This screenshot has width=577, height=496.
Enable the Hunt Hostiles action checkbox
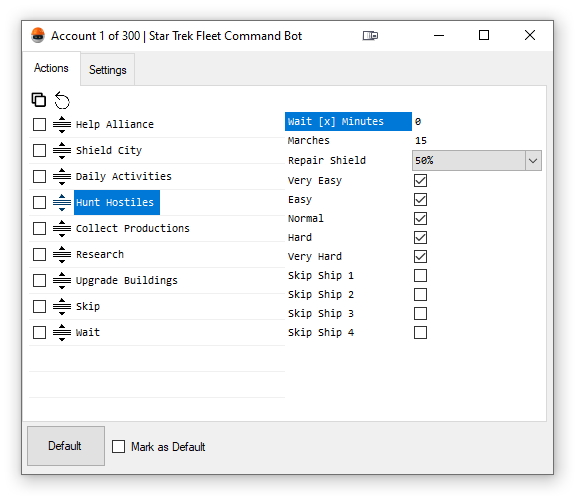[x=39, y=202]
